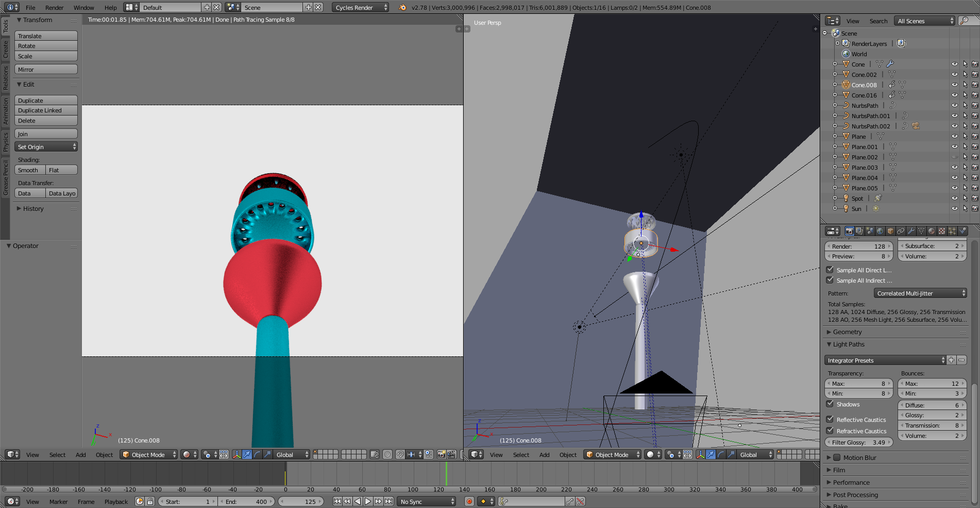Image resolution: width=980 pixels, height=508 pixels.
Task: Expand the Performance panel
Action: tap(851, 482)
